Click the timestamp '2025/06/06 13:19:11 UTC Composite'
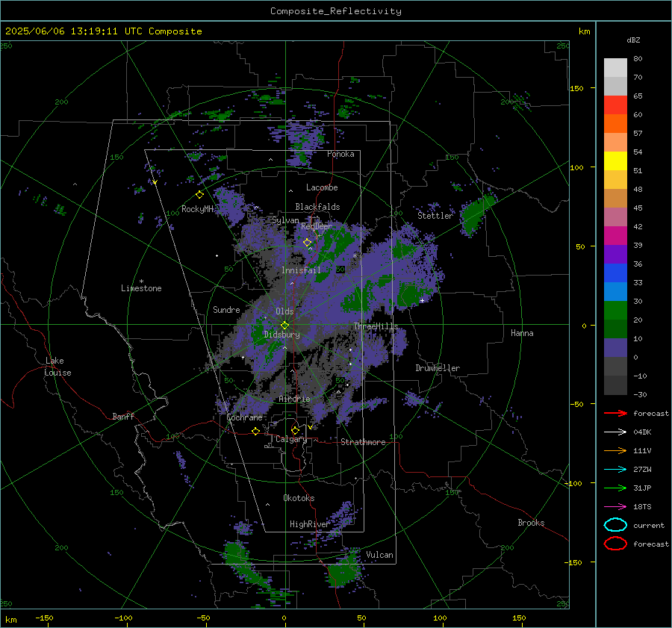 [104, 31]
